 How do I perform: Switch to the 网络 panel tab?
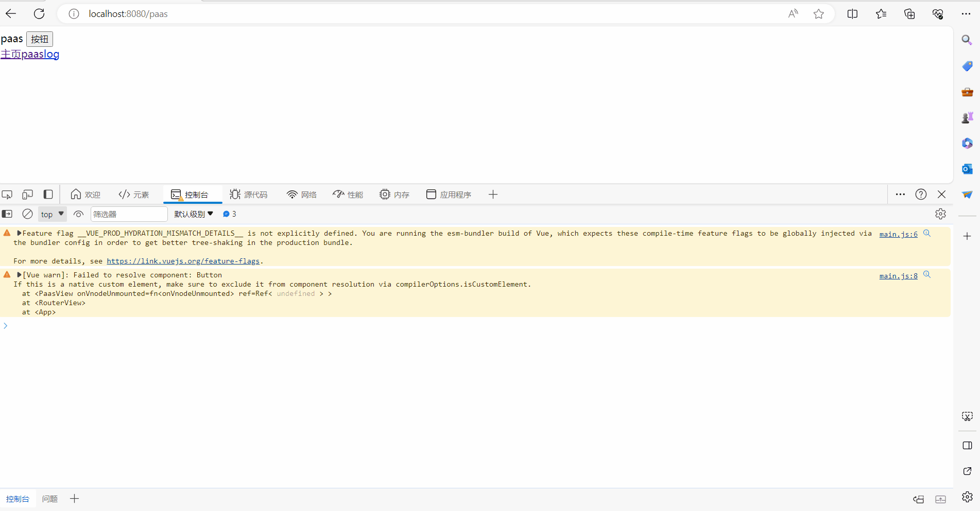[301, 194]
